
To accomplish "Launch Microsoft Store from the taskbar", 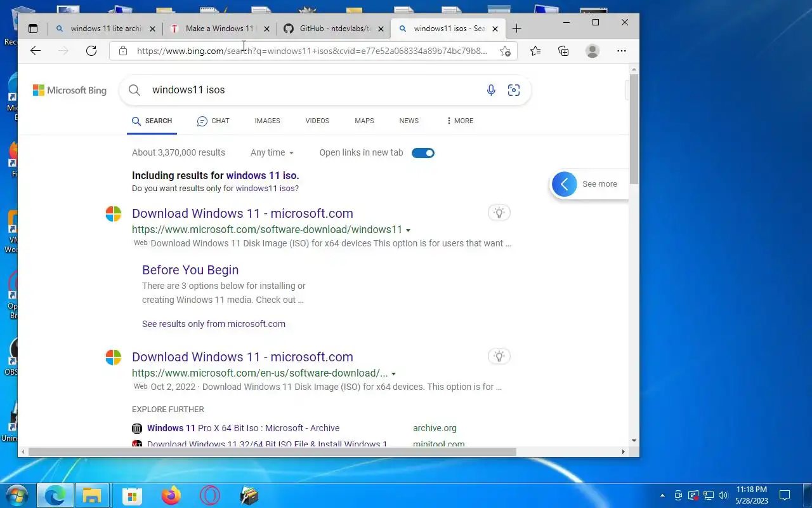I will click(x=132, y=495).
